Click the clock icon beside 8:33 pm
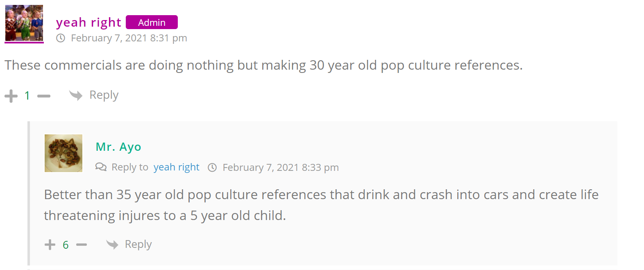The height and width of the screenshot is (270, 644). coord(212,168)
